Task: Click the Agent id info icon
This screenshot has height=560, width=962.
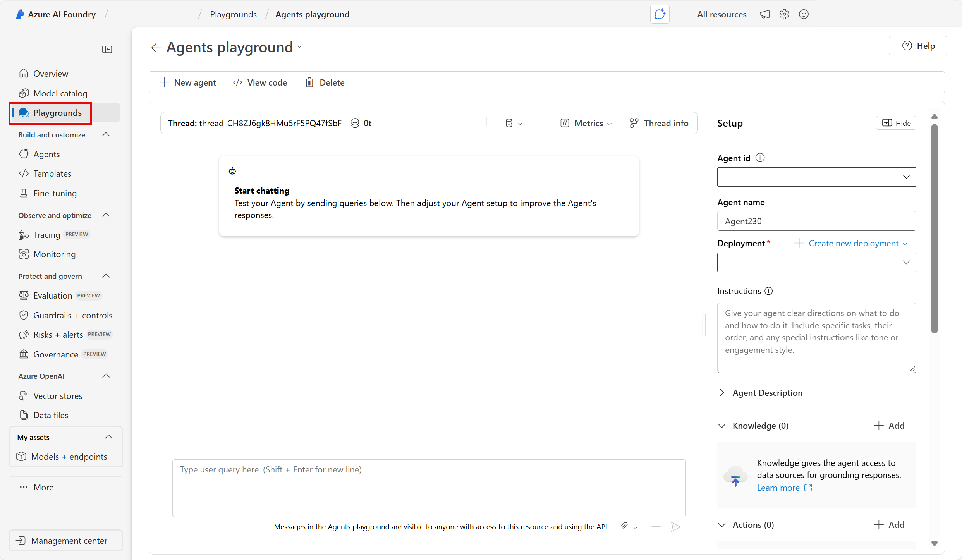Action: pos(760,158)
